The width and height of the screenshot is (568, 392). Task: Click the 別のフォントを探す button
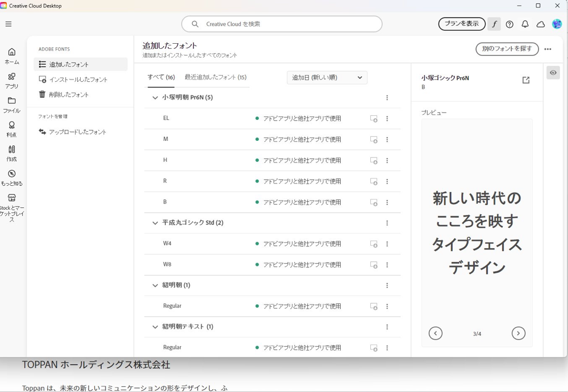pyautogui.click(x=507, y=49)
